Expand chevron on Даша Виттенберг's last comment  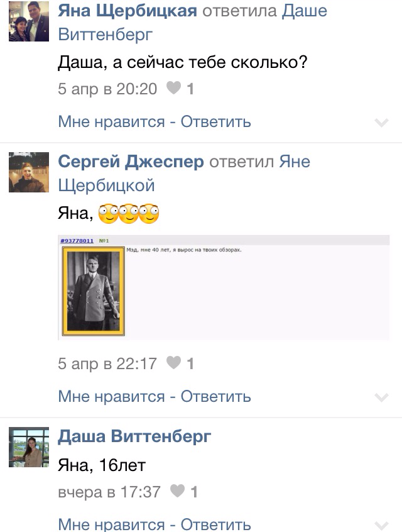[382, 526]
